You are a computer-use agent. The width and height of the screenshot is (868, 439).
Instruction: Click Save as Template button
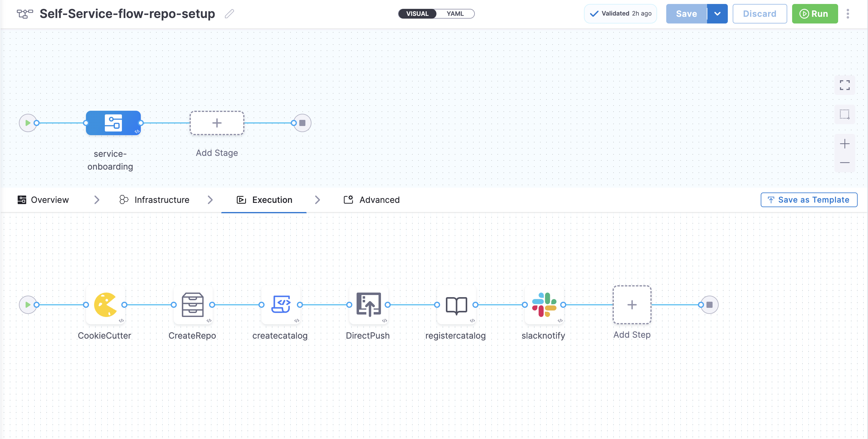(808, 200)
